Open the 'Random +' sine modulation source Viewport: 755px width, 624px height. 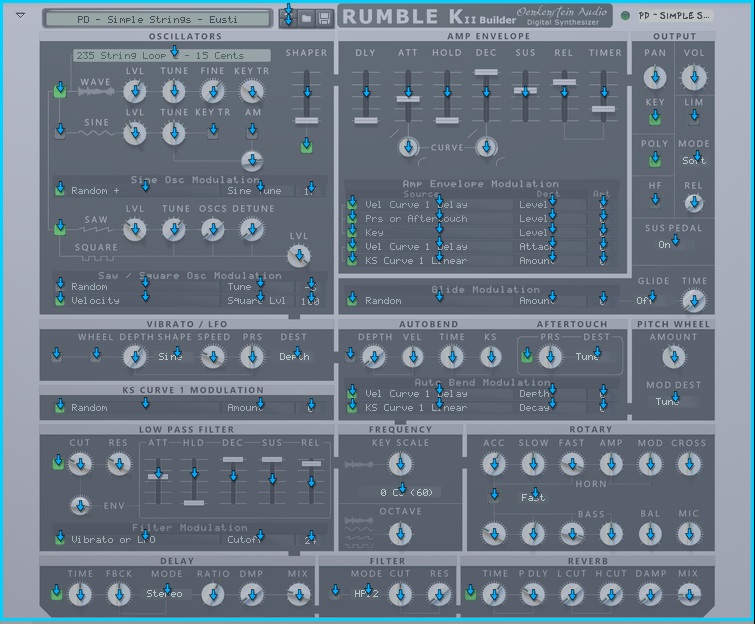click(143, 191)
